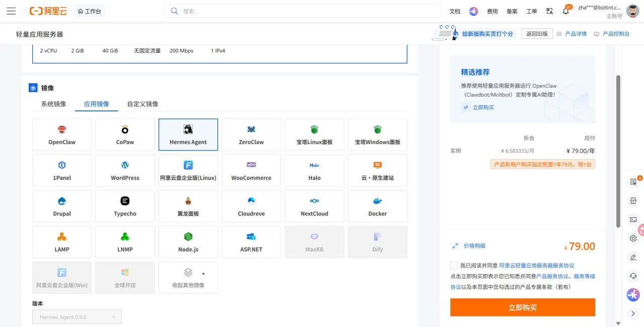Click the Alibaba Cloud logo

pos(48,11)
